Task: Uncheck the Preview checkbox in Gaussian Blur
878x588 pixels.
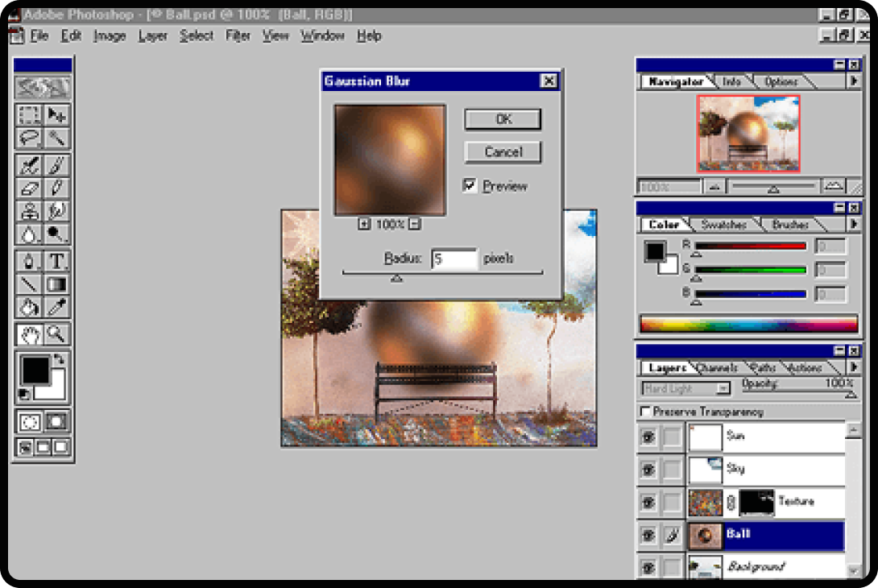Action: [470, 186]
